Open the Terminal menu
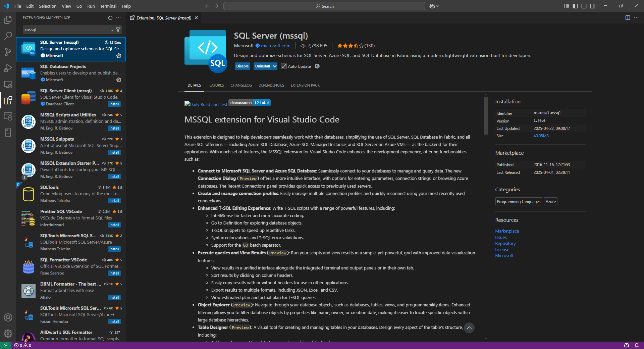The width and height of the screenshot is (644, 349). [x=108, y=6]
